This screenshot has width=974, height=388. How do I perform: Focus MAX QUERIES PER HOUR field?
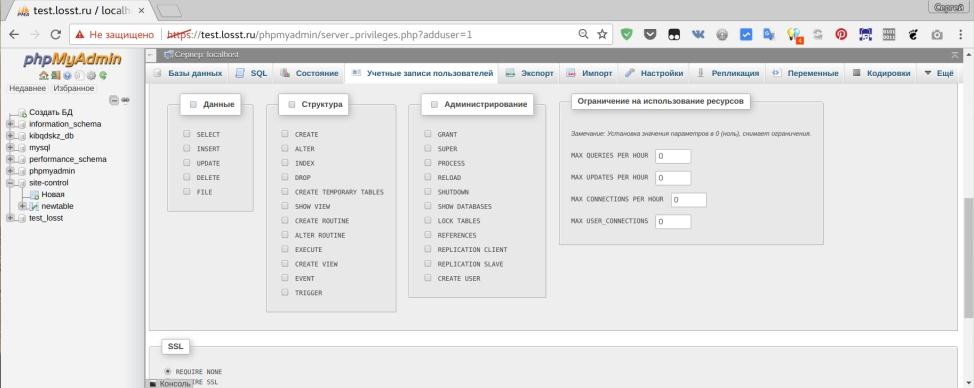[673, 156]
